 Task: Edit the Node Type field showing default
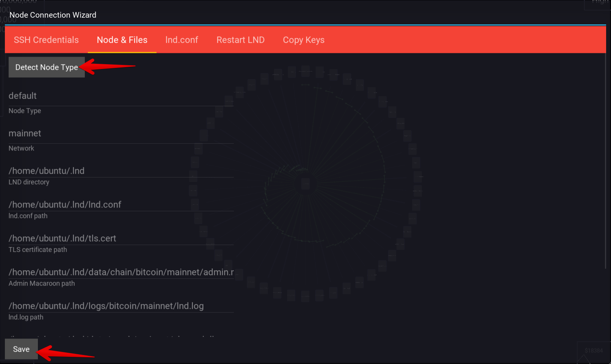click(121, 96)
